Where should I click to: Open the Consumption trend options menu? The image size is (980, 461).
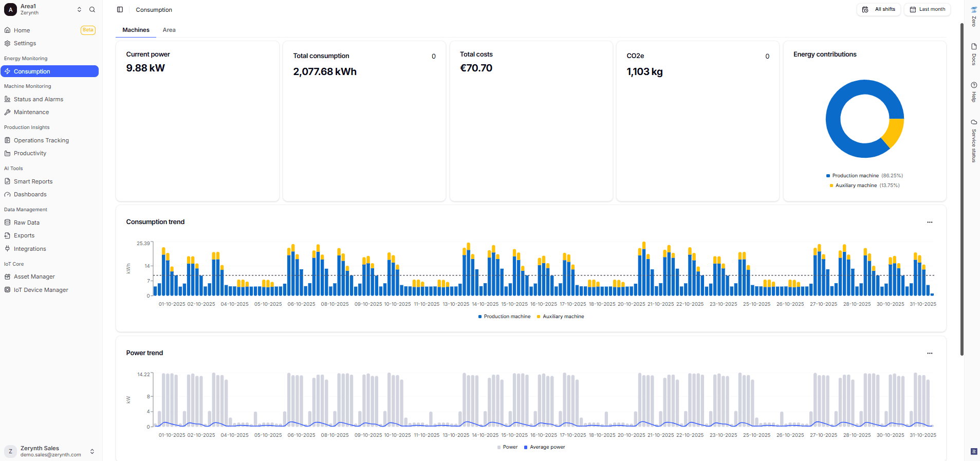coord(929,223)
